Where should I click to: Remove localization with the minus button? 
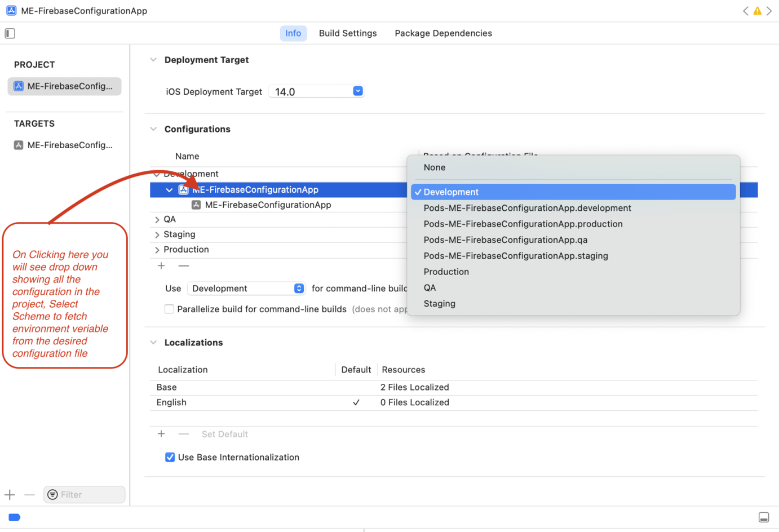click(x=184, y=434)
